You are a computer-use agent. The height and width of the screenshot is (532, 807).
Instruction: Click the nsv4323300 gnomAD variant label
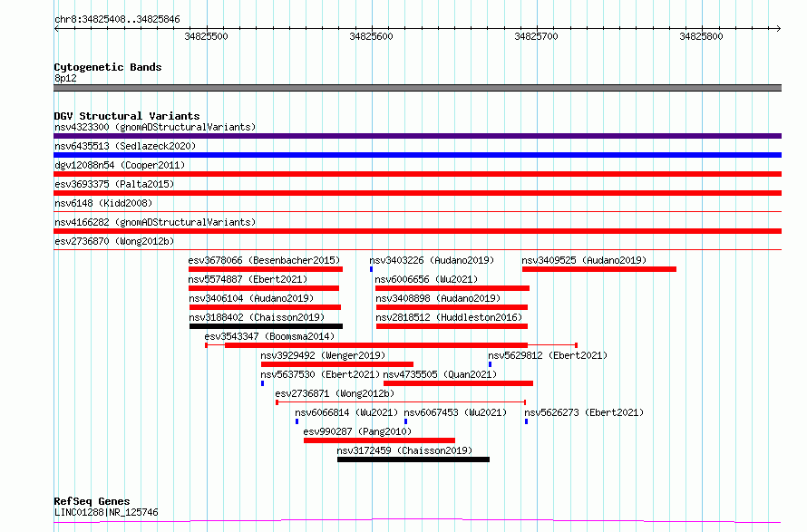(x=155, y=127)
